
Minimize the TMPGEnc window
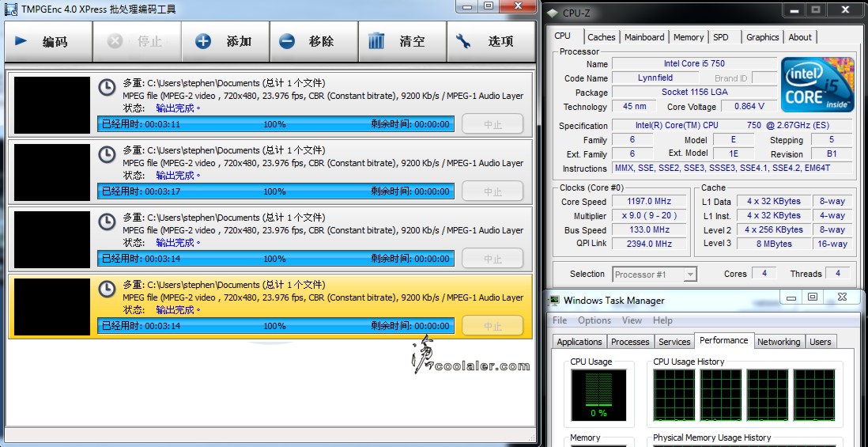[x=468, y=6]
